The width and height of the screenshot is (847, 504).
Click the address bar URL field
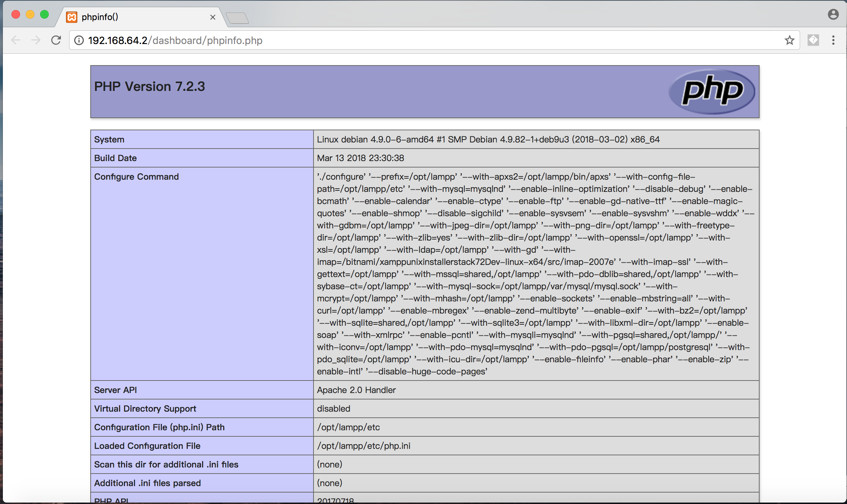tap(430, 40)
